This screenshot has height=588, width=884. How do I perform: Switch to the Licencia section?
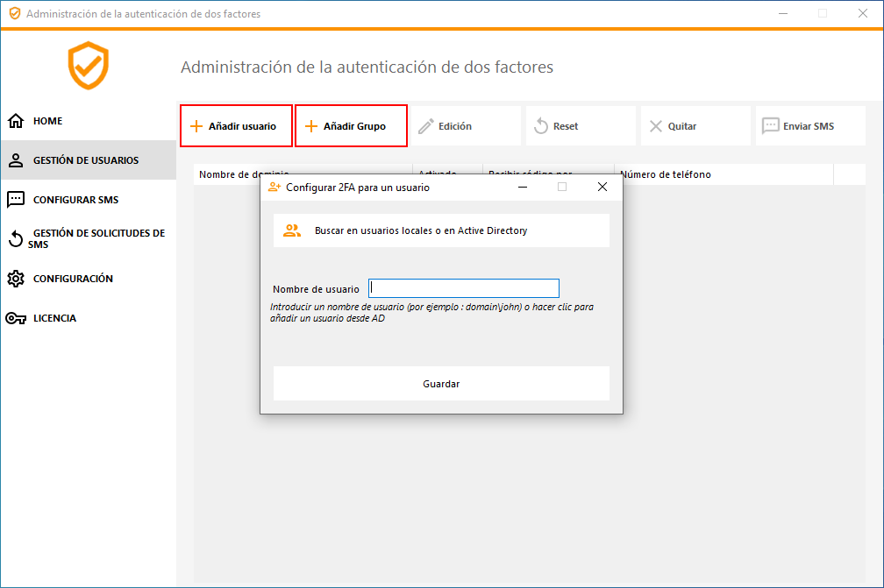click(x=53, y=317)
